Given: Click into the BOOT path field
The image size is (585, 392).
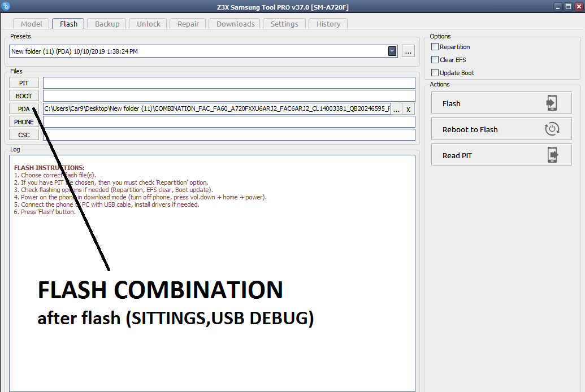Looking at the screenshot, I should (229, 96).
